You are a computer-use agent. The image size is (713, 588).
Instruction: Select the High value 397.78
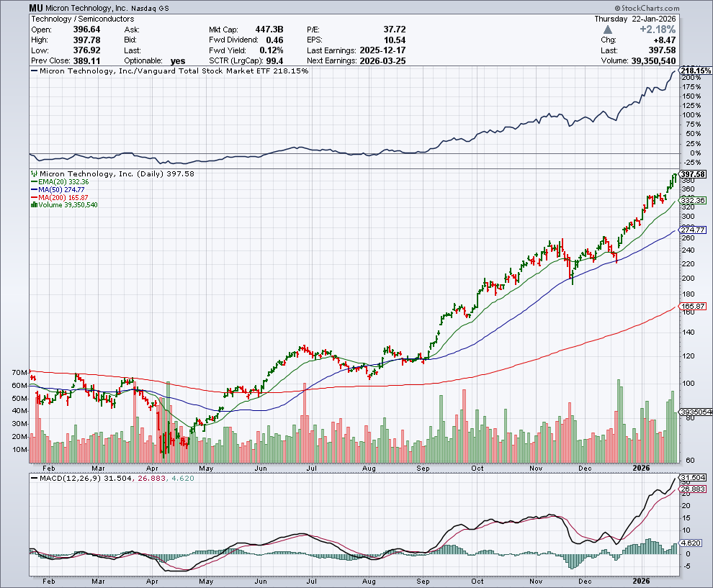[x=87, y=40]
